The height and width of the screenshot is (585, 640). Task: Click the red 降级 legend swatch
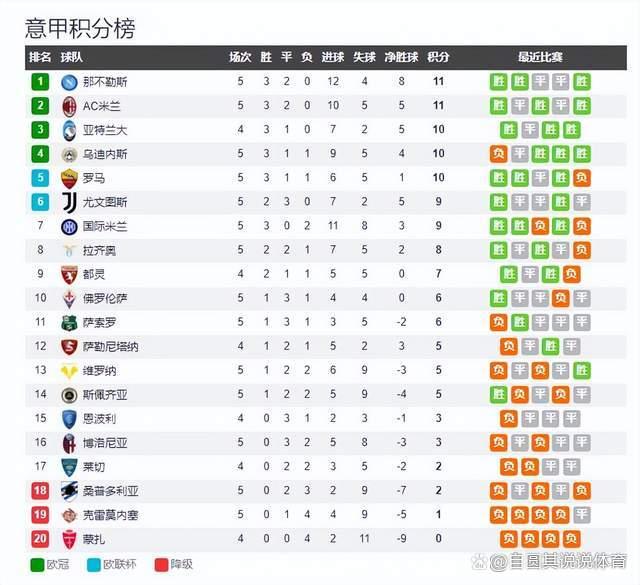[x=162, y=565]
